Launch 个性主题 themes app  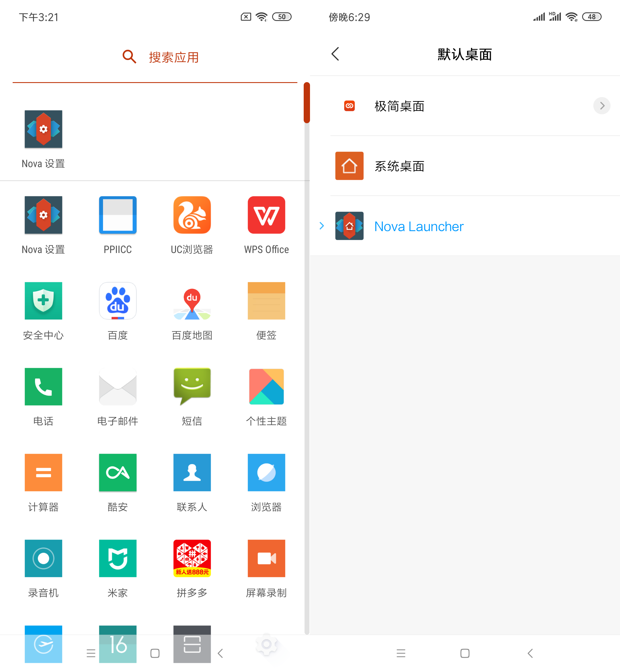click(x=266, y=397)
